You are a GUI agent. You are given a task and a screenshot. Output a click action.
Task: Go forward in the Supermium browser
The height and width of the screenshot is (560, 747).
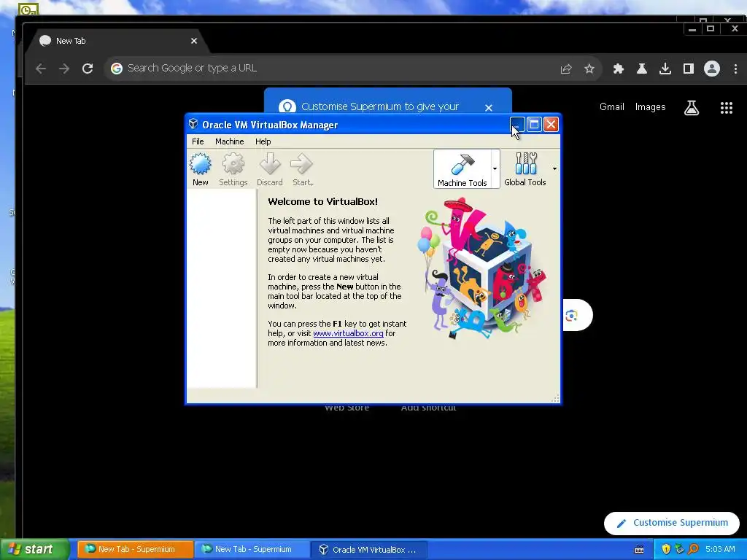tap(64, 69)
